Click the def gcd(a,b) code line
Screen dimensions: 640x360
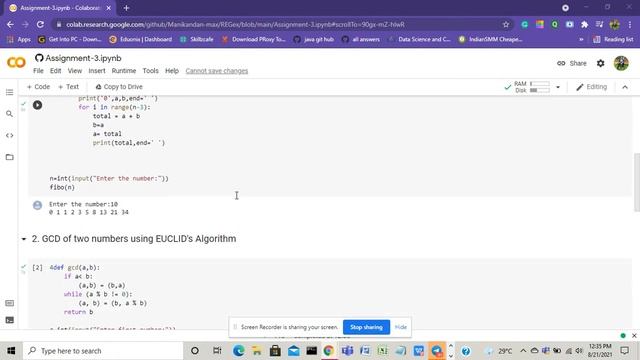75,268
